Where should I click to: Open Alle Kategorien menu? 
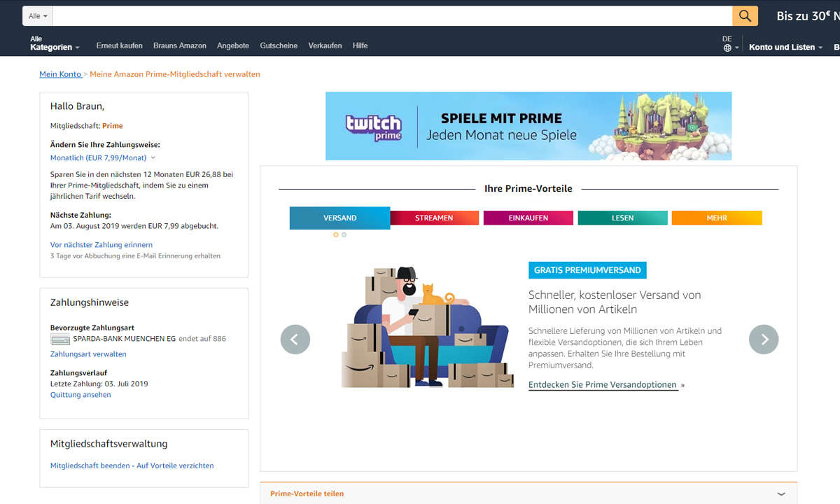[55, 43]
